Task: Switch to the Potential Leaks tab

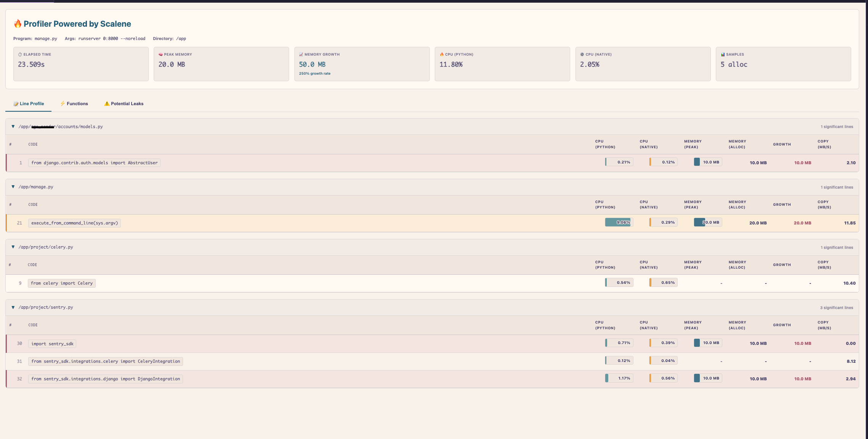Action: pos(124,103)
